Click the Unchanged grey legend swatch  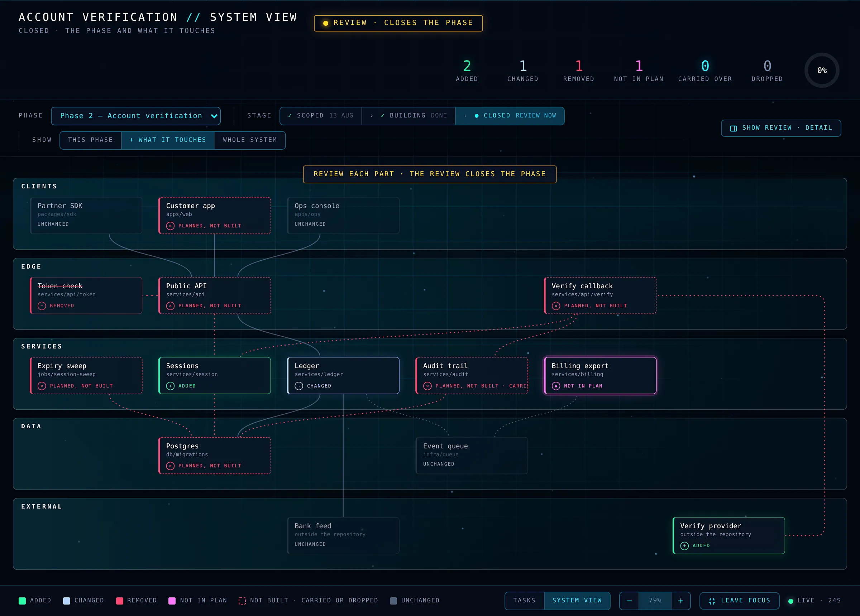tap(393, 601)
